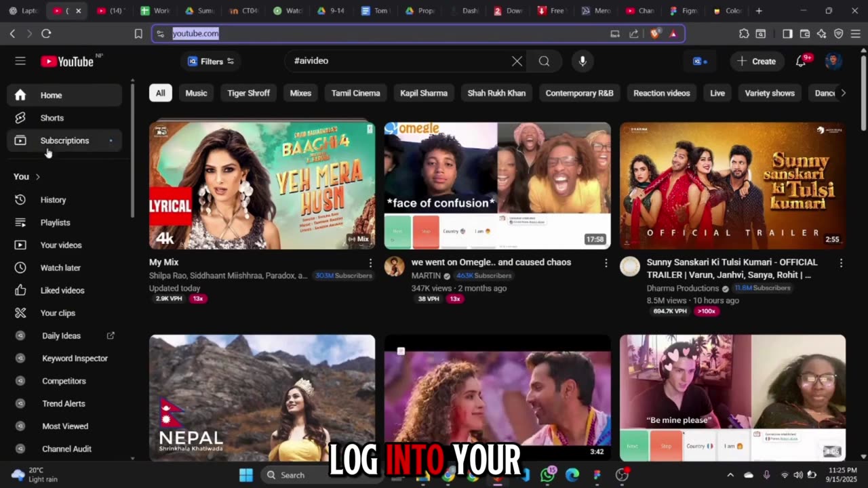Open MARTIN channel avatar
The width and height of the screenshot is (868, 488).
point(394,266)
